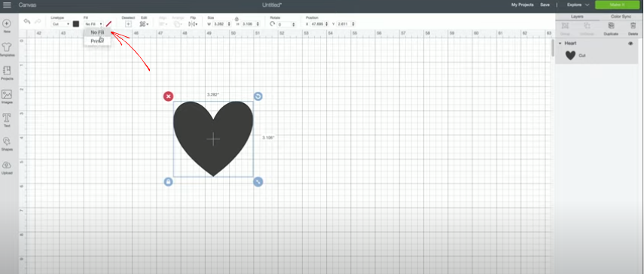
Task: Toggle visibility eye of Heart layer
Action: tap(630, 44)
